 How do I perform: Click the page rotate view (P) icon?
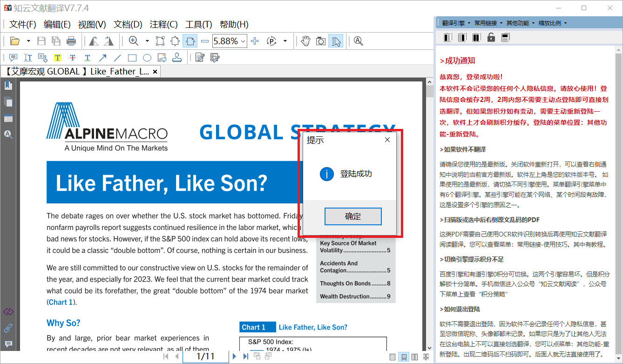272,41
